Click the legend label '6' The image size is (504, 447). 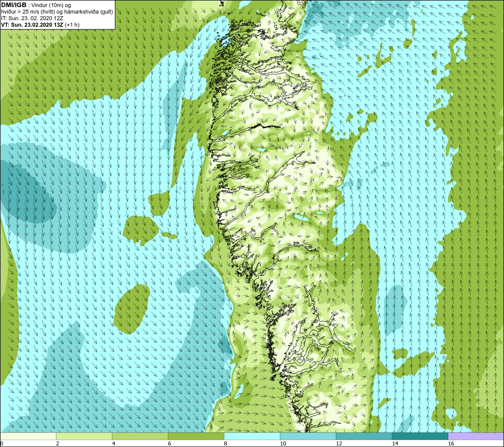(x=169, y=444)
